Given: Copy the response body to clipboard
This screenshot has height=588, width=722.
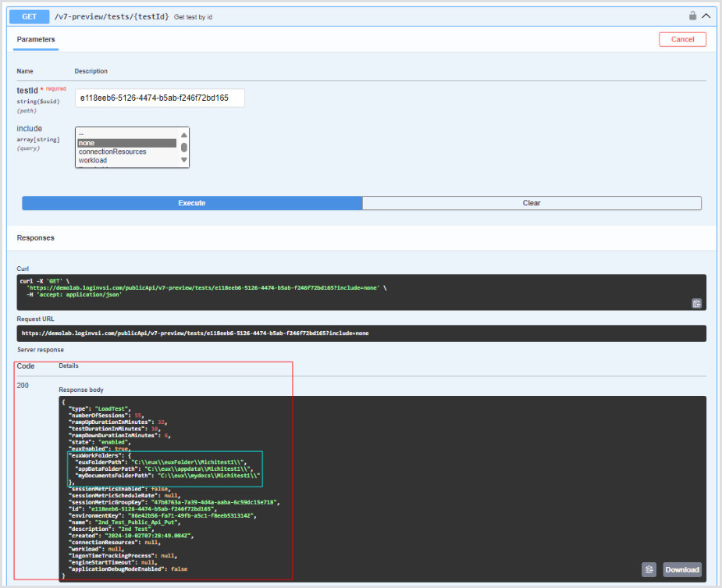Looking at the screenshot, I should (x=649, y=569).
